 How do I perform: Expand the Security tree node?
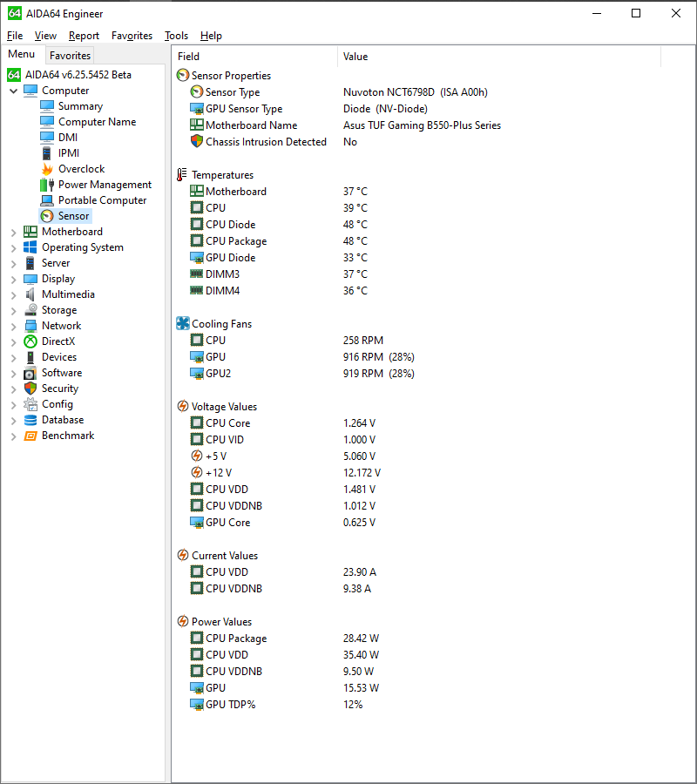coord(13,389)
